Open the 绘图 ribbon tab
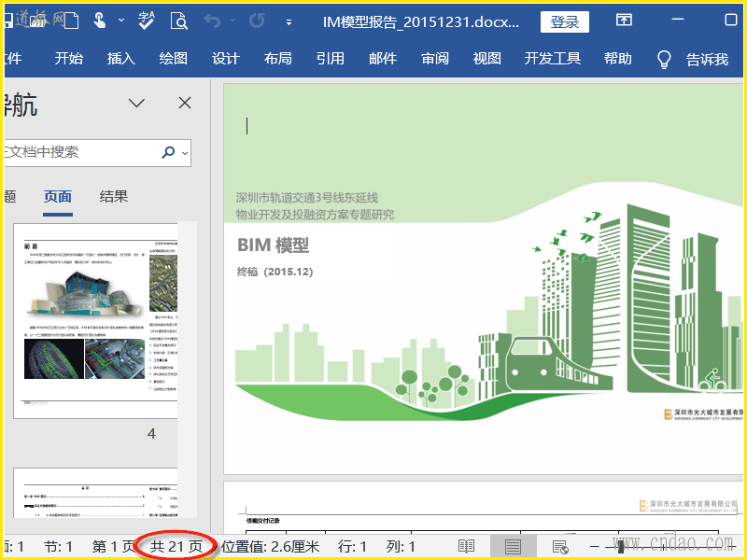This screenshot has width=747, height=560. tap(174, 59)
